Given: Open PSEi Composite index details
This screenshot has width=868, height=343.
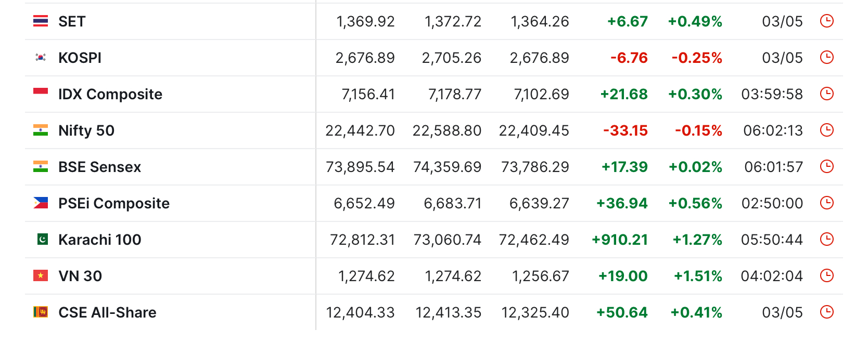Looking at the screenshot, I should tap(114, 203).
